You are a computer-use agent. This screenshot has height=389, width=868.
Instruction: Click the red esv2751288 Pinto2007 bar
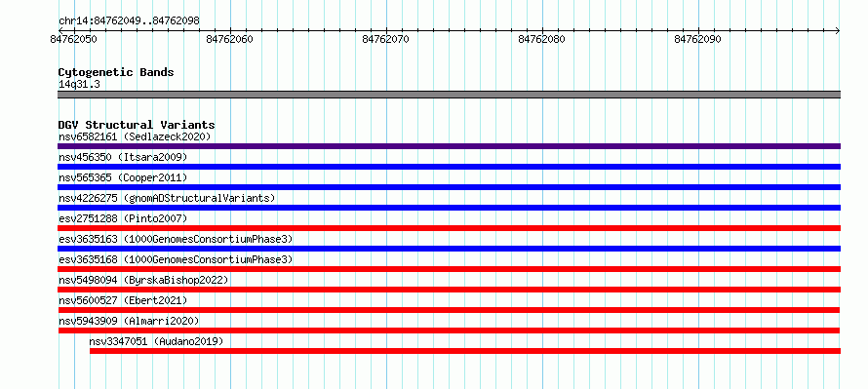449,228
